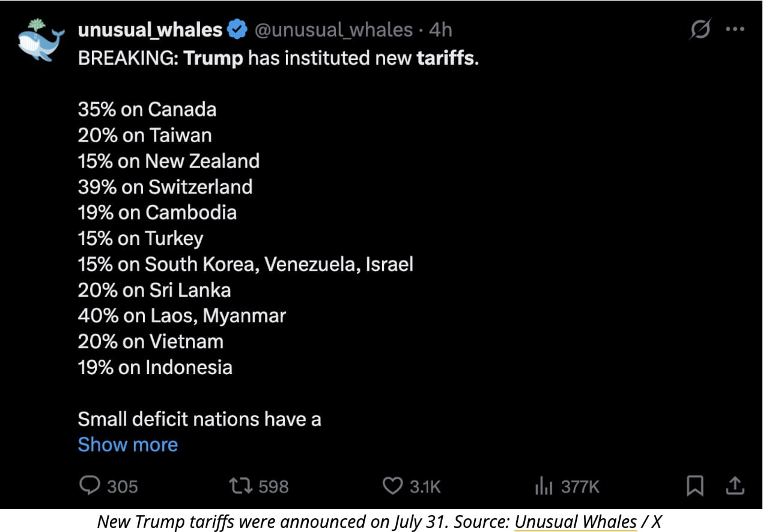Click the 305 replies count
Viewport: 763px width, 532px height.
123,486
